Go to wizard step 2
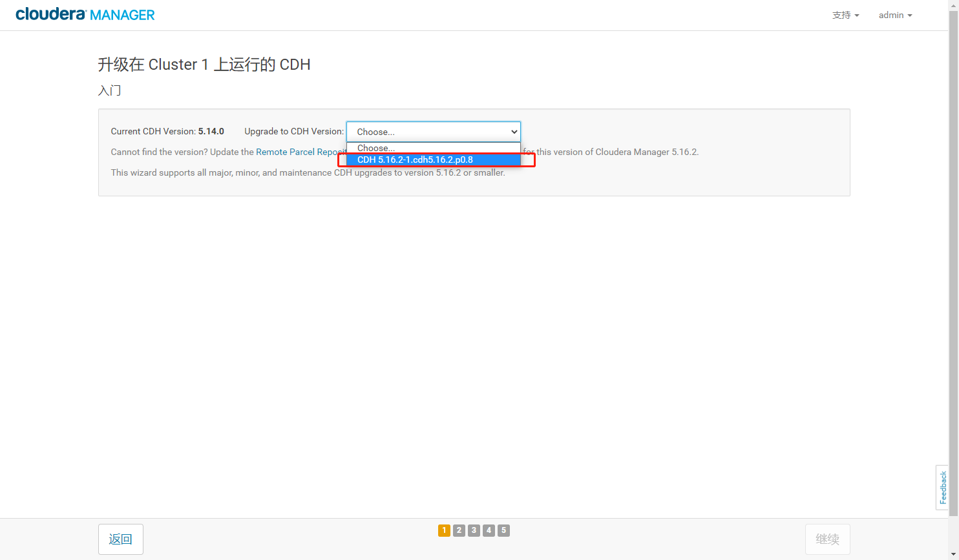 (x=459, y=530)
